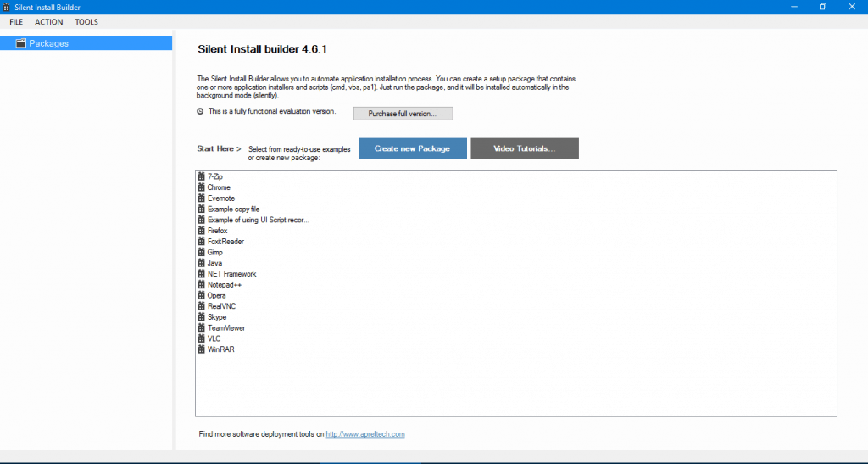Click the Skype package icon
This screenshot has height=464, width=868.
click(202, 316)
